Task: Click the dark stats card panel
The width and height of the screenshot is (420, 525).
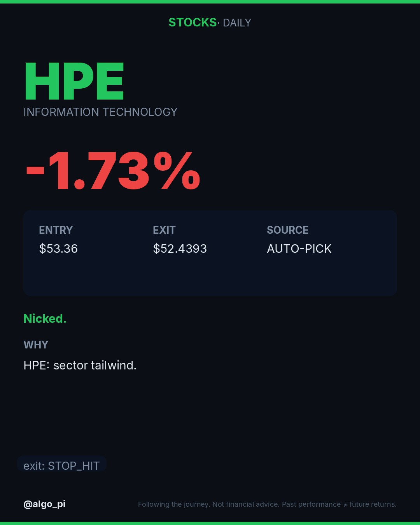Action: [210, 253]
